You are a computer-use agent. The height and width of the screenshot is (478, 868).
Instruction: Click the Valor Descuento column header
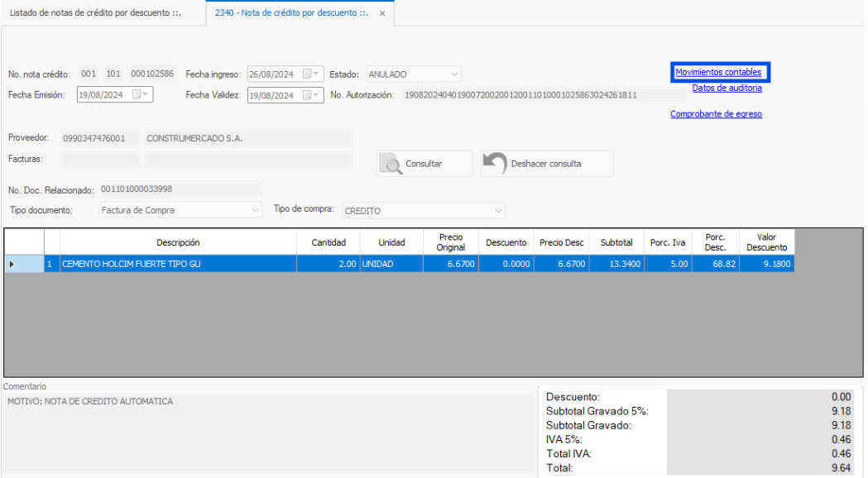click(766, 242)
